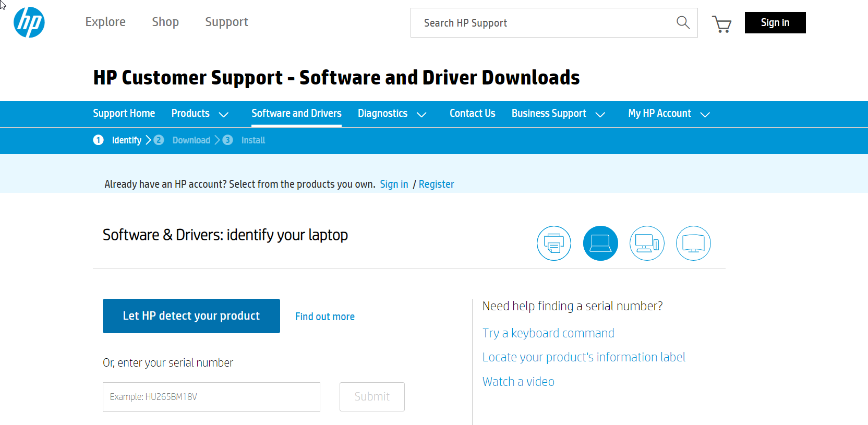
Task: Open the Watch a video link
Action: [x=519, y=382]
